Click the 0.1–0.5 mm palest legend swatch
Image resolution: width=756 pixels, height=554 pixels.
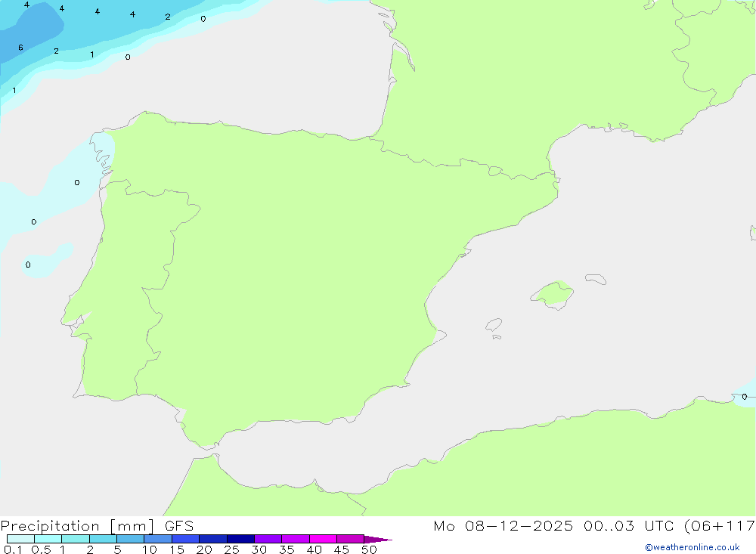(x=20, y=539)
